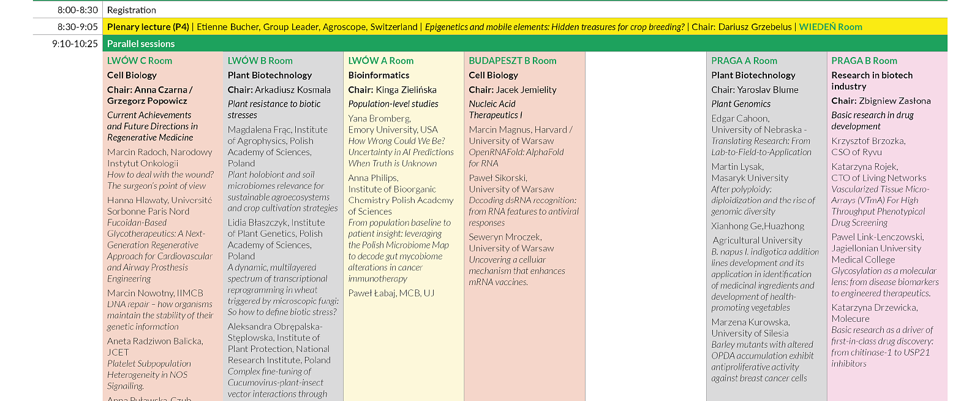Click talk Fucoidan-Based Glycotherapeutics
The image size is (980, 401).
[160, 251]
